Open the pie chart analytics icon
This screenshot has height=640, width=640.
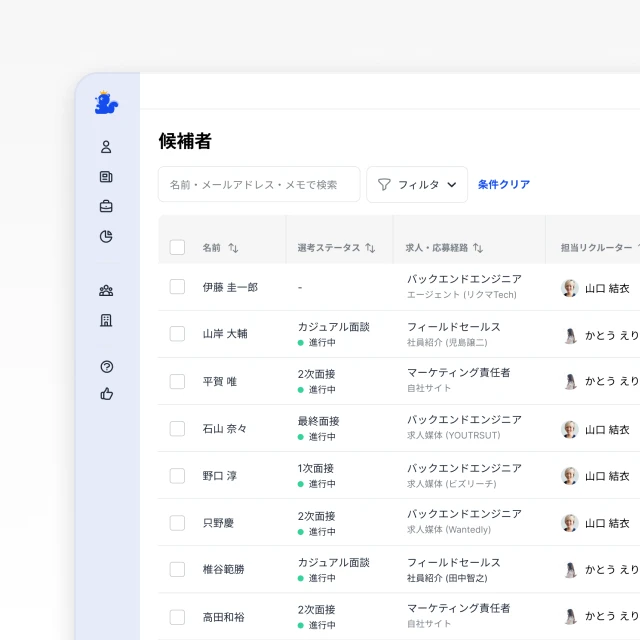106,237
